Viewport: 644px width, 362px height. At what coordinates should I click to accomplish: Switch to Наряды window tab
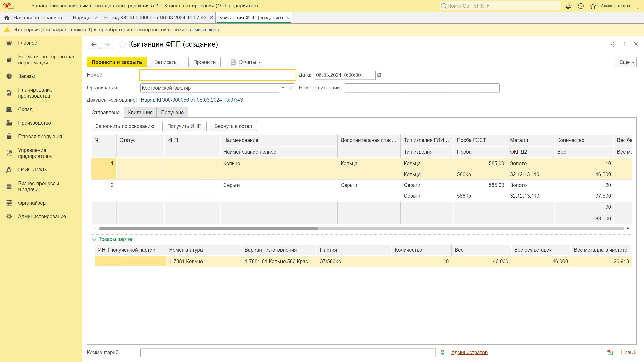click(x=82, y=18)
